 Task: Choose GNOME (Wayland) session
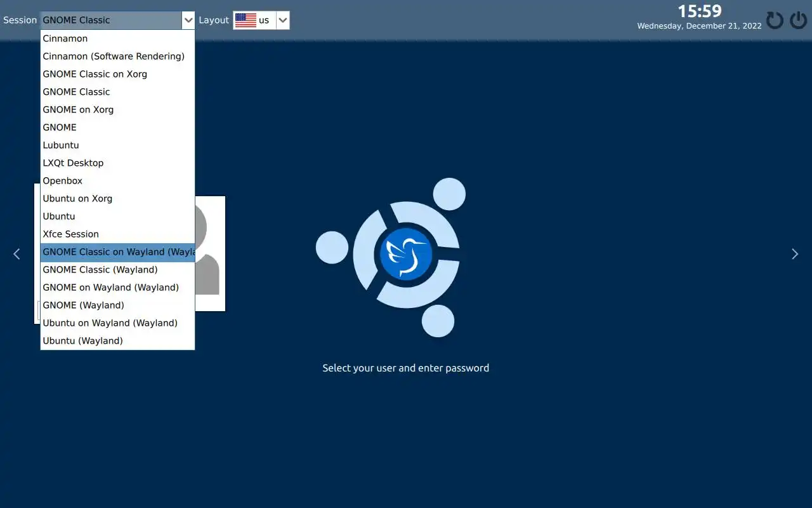[x=117, y=305]
